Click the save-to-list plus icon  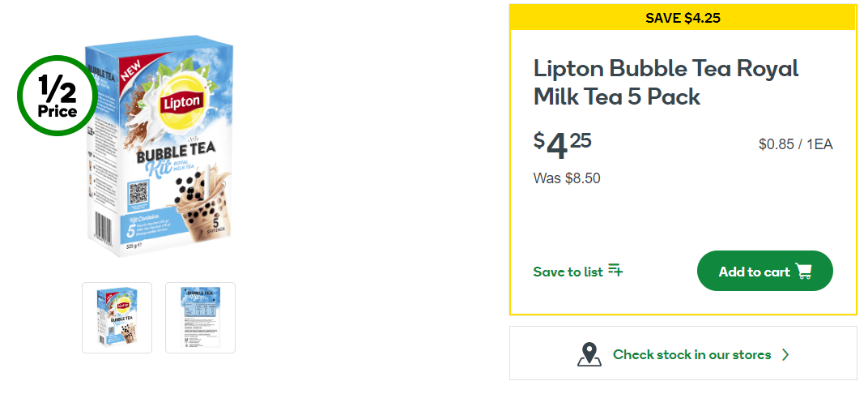pos(615,271)
